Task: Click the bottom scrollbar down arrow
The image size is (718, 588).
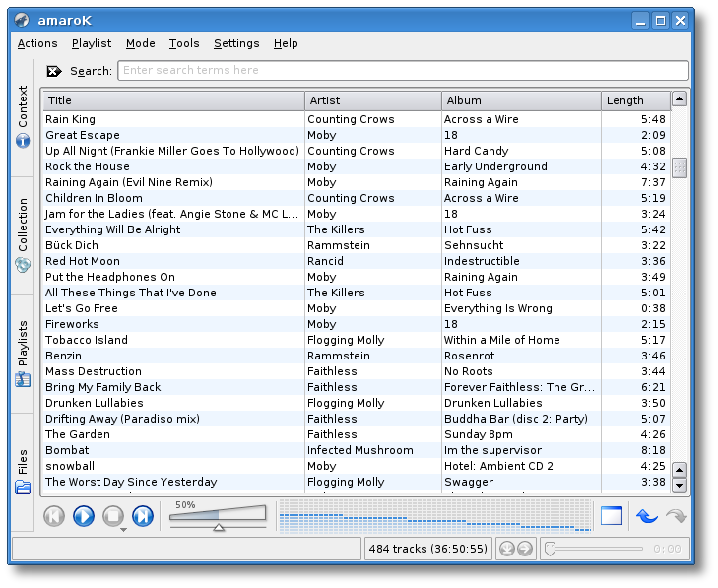Action: 680,486
